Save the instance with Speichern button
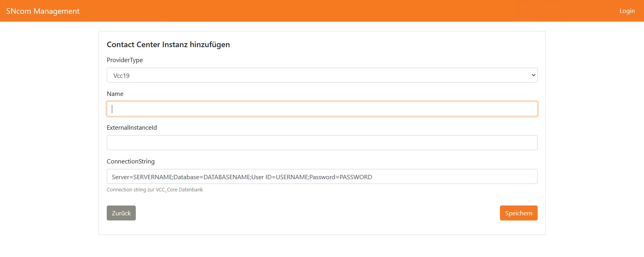Screen dimensions: 644x257 pos(518,213)
